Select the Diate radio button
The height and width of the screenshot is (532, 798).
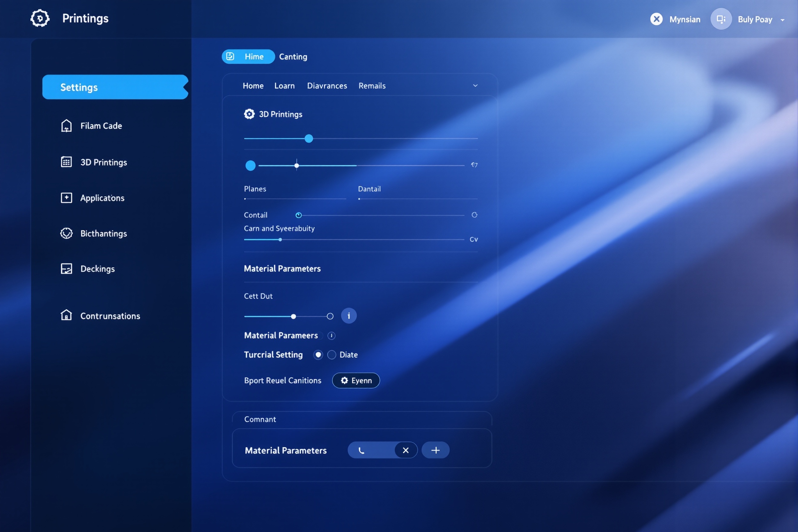[x=332, y=355]
